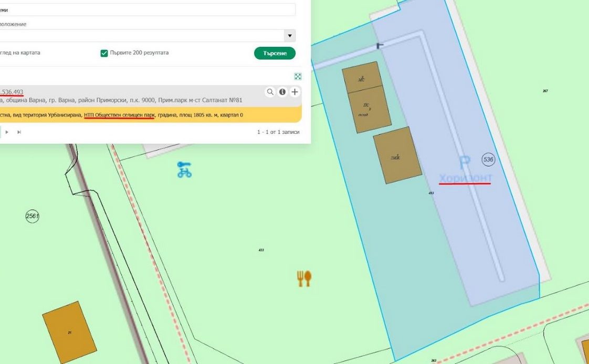Open the underlined parcel identifier ending 536.493

tap(12, 92)
